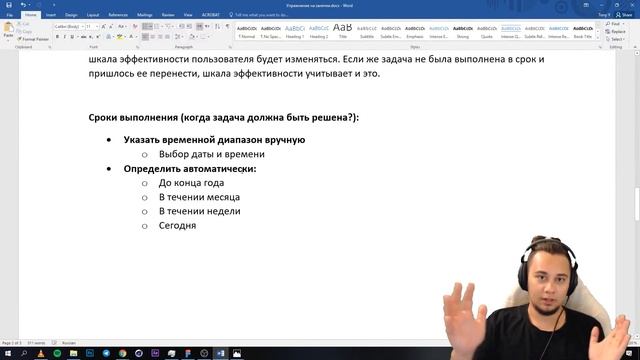This screenshot has width=640, height=360.
Task: Apply strikethrough formatting
Action: pos(83,37)
